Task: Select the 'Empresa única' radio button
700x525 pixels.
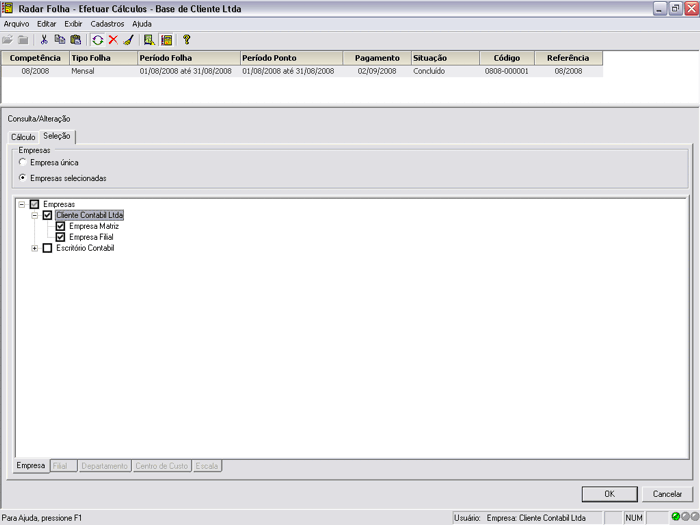Action: [23, 162]
